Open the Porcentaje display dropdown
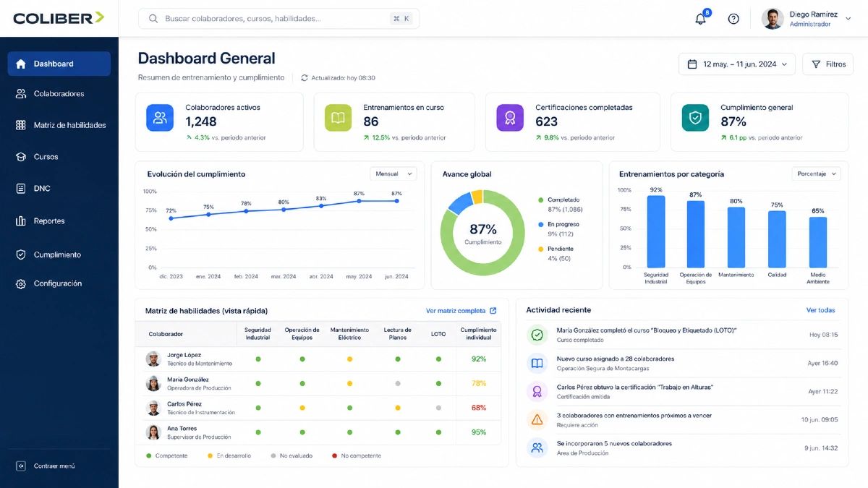This screenshot has width=868, height=488. 816,174
